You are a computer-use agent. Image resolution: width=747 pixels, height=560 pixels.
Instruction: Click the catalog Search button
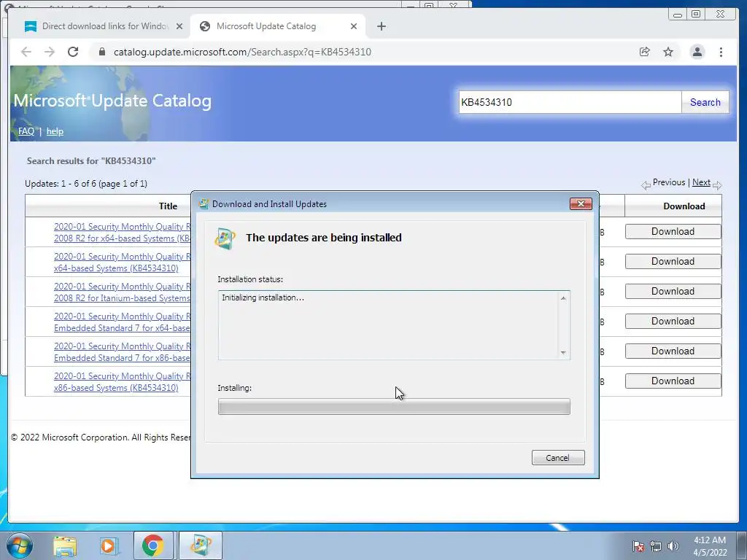[x=705, y=102]
